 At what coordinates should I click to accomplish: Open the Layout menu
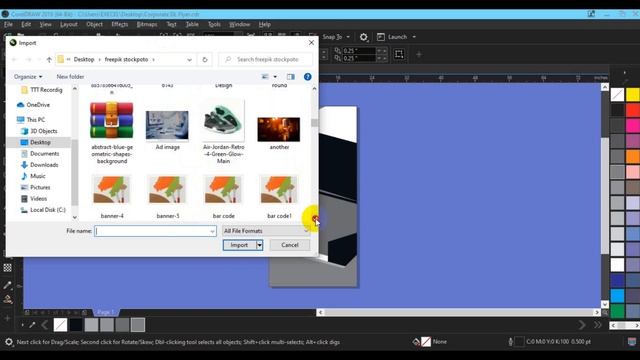[69, 24]
